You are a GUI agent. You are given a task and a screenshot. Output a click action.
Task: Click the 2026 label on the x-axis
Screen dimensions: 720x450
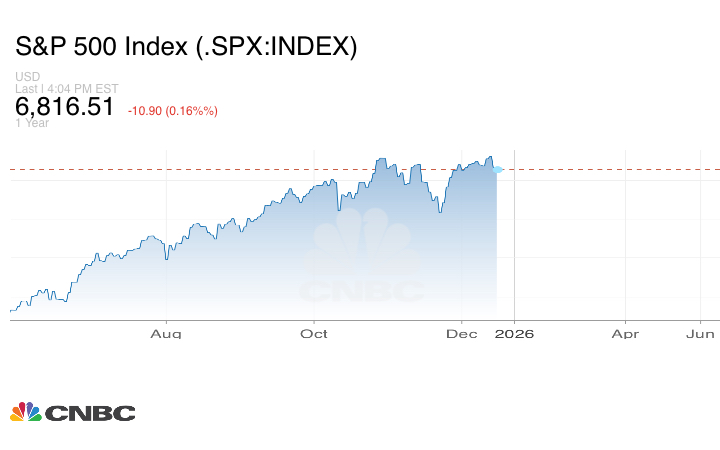514,333
